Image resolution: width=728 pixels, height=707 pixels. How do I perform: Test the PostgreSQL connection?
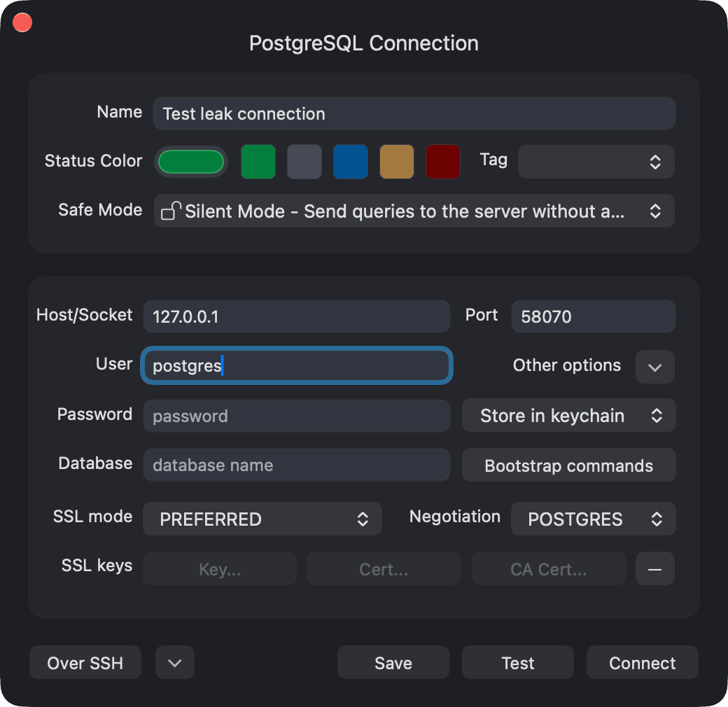click(518, 662)
